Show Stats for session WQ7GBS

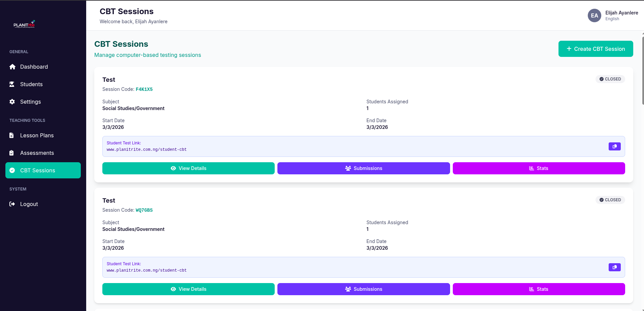[539, 289]
